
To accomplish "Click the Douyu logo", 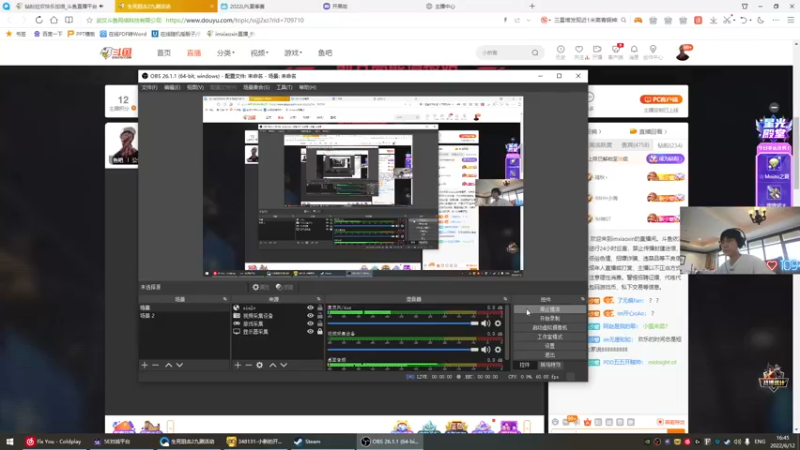I will pyautogui.click(x=116, y=53).
